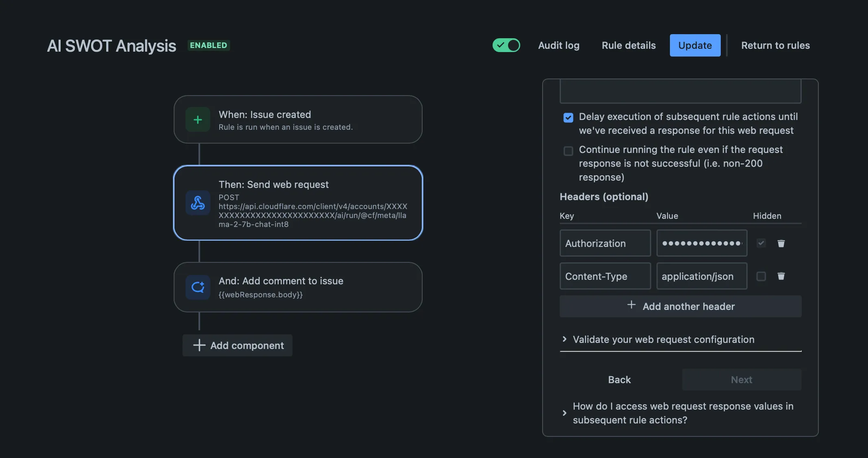
Task: Click the Authorization key input field
Action: (605, 243)
